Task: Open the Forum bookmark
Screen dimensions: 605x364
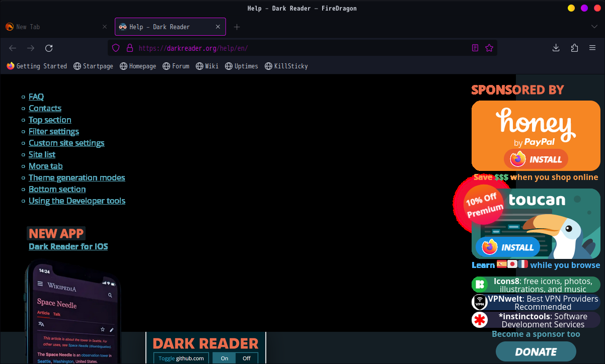Action: pos(176,66)
